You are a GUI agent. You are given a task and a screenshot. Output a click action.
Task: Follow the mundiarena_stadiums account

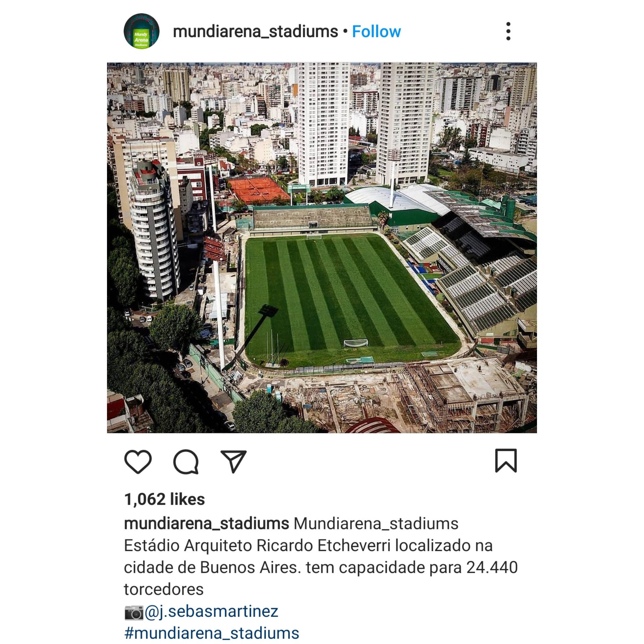coord(376,32)
